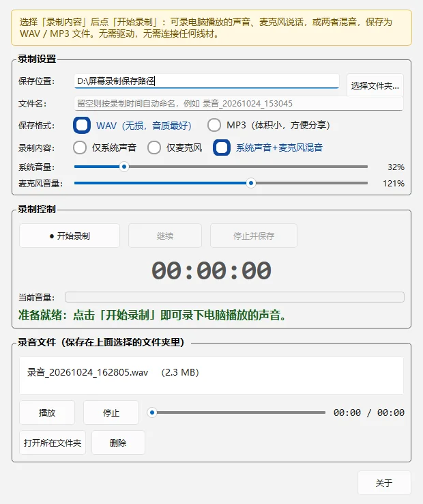Image resolution: width=423 pixels, height=504 pixels.
Task: Select 仅系统声音 recording content option
Action: point(80,148)
